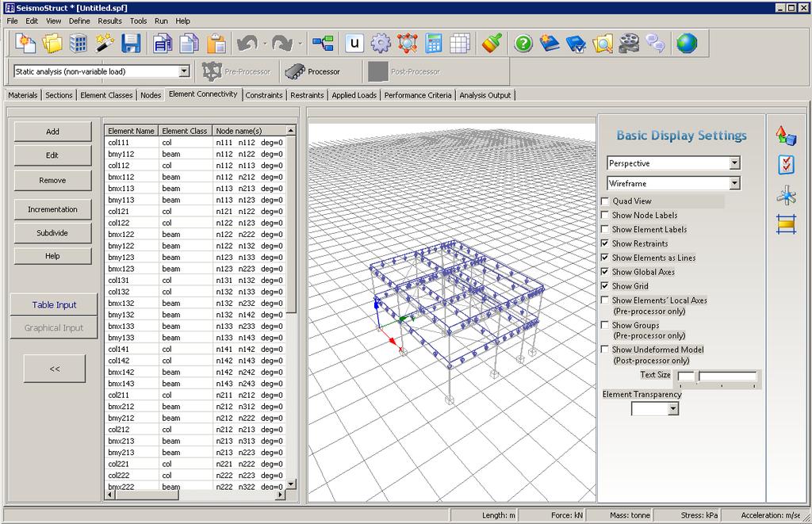This screenshot has width=812, height=524.
Task: Click the Element Name column header
Action: click(132, 131)
